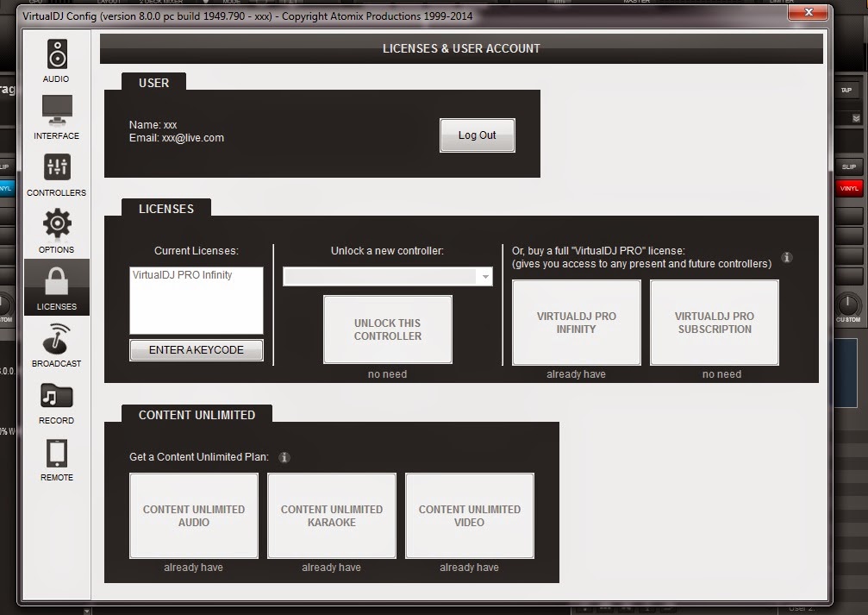The height and width of the screenshot is (615, 868).
Task: Open the Options gear section
Action: 57,231
